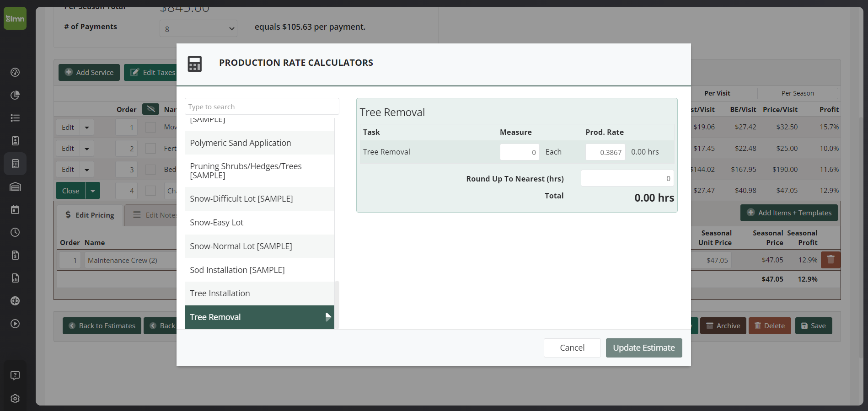868x411 pixels.
Task: Tick the checkbox on order row 1
Action: point(150,127)
